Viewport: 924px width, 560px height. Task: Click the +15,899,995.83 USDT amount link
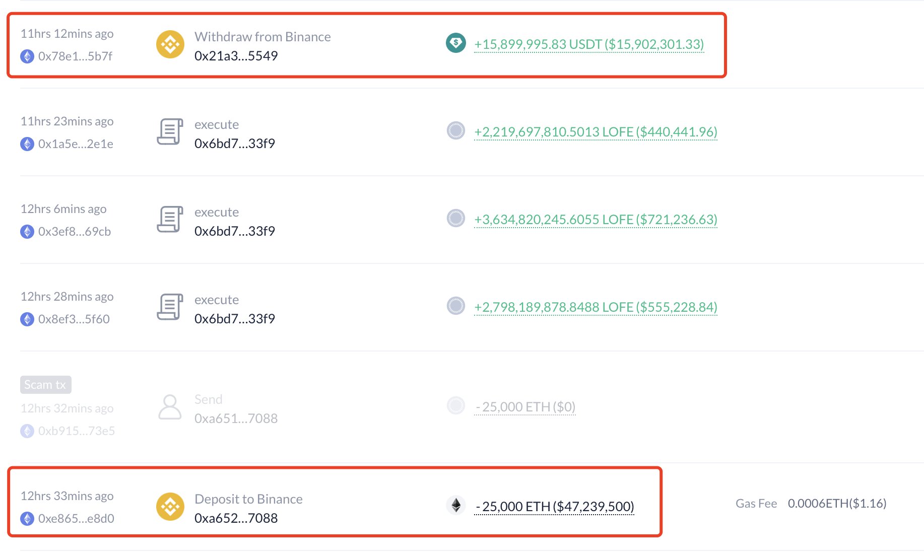(x=589, y=44)
